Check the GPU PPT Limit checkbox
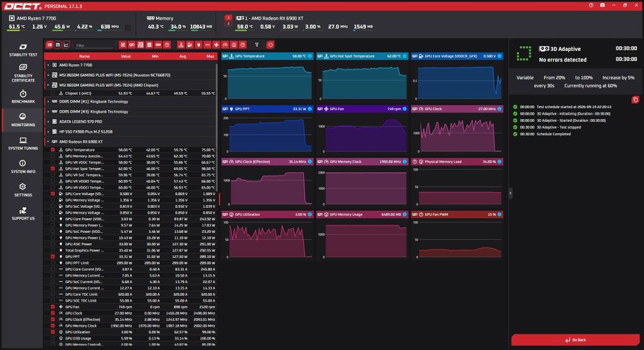 53,262
